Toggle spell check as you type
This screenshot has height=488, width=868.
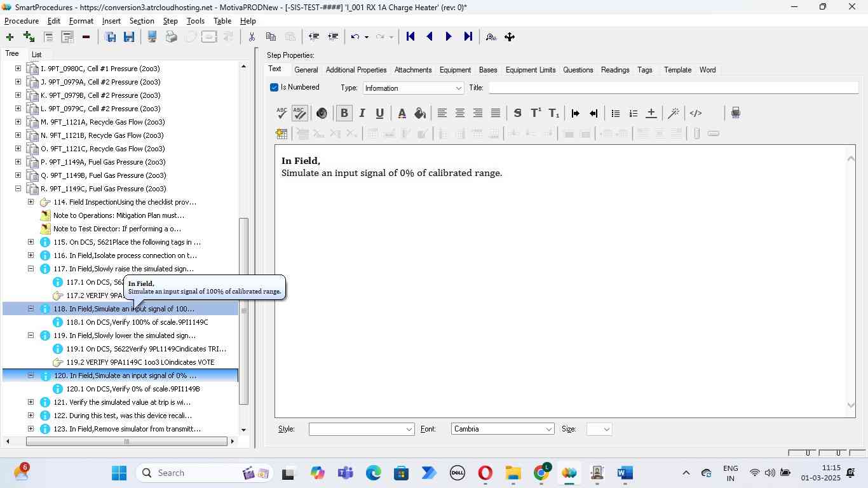coord(299,113)
